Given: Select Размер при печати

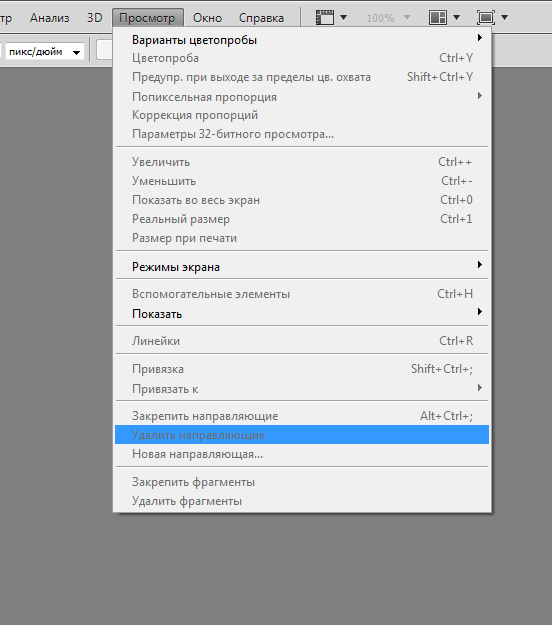Looking at the screenshot, I should pos(302,238).
